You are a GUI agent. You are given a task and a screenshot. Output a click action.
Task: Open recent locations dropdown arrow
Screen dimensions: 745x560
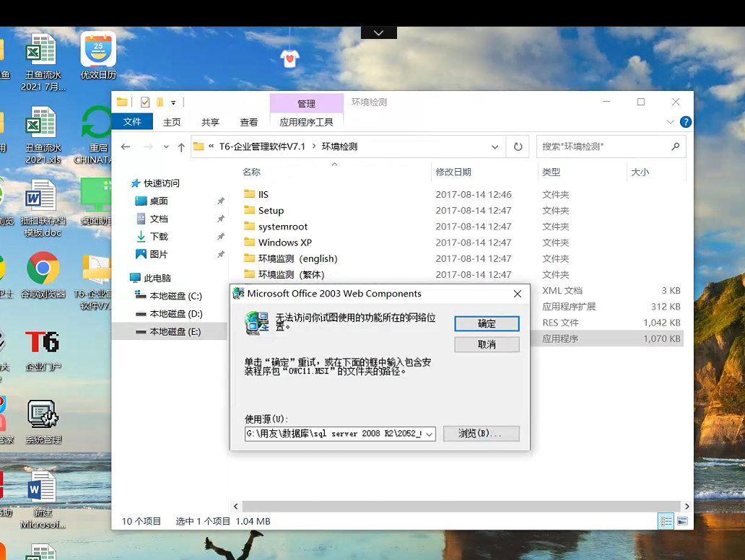tap(166, 147)
